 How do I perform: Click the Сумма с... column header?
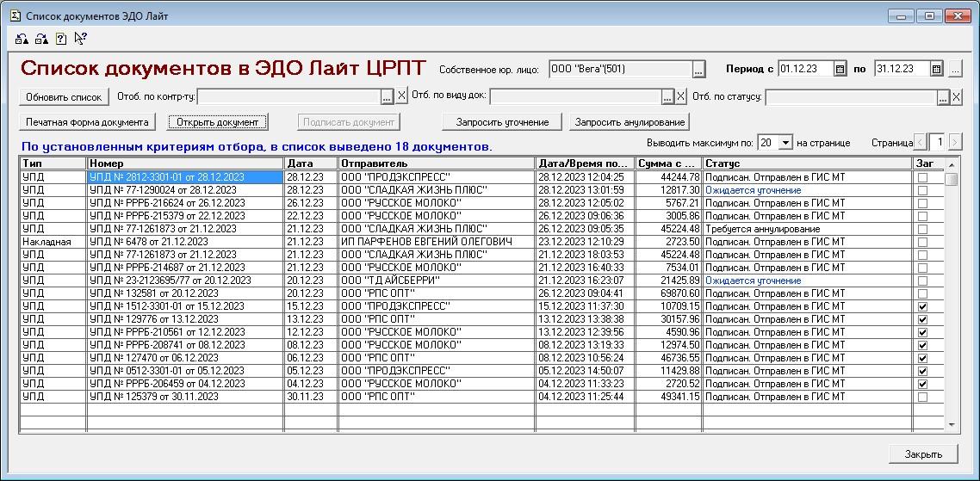(x=669, y=163)
